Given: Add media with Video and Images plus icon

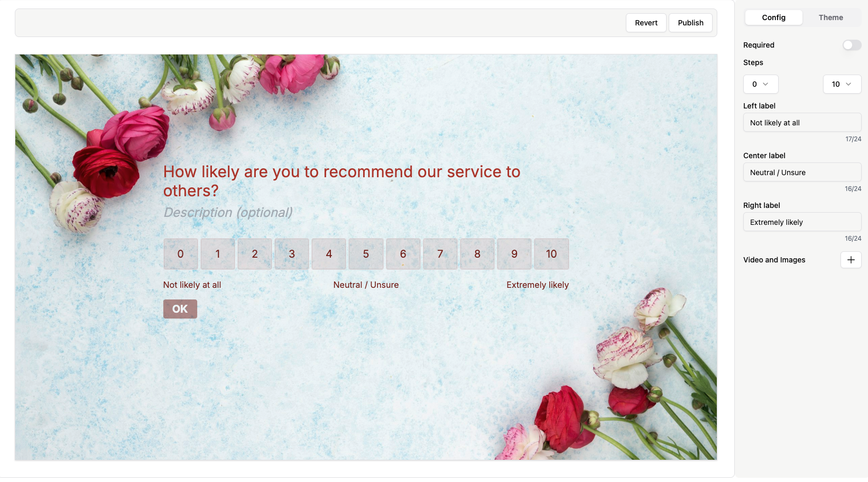Looking at the screenshot, I should pos(851,260).
